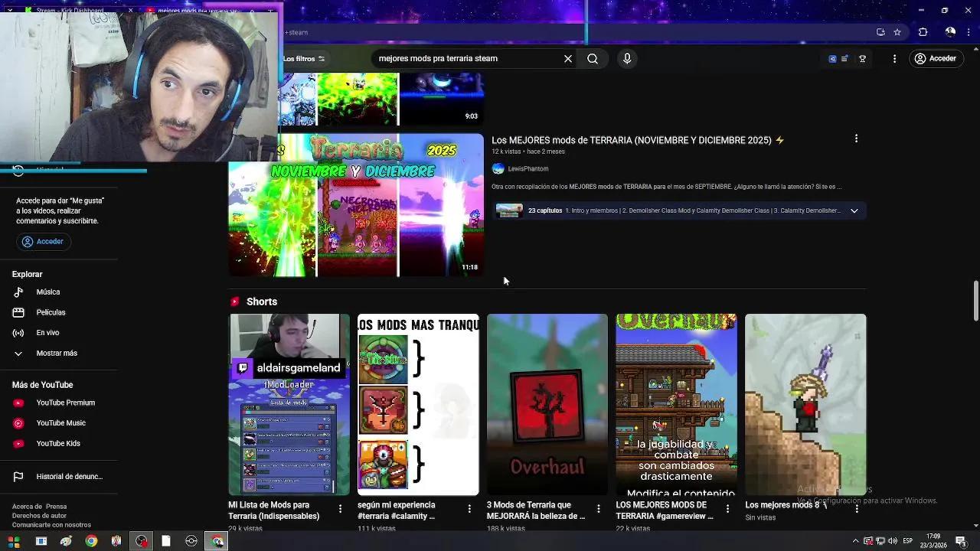The image size is (980, 551).
Task: Open YouTube Kids in the sidebar
Action: point(58,443)
